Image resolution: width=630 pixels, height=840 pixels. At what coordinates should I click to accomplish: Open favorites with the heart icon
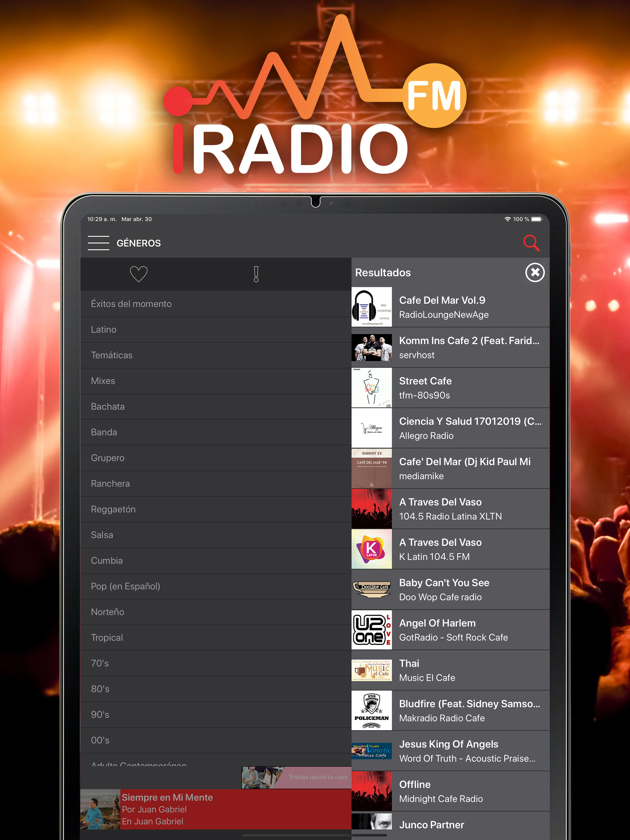[138, 274]
